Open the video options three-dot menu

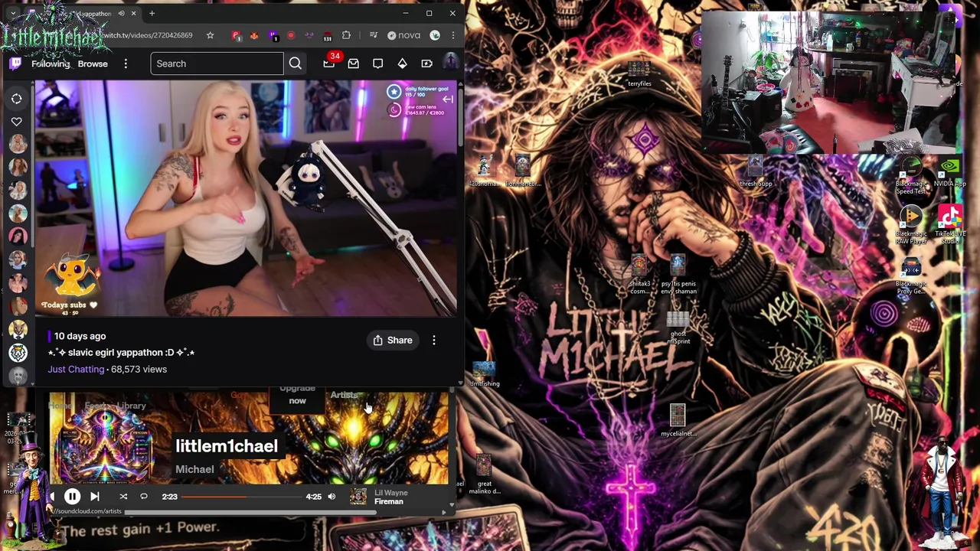[x=434, y=341]
